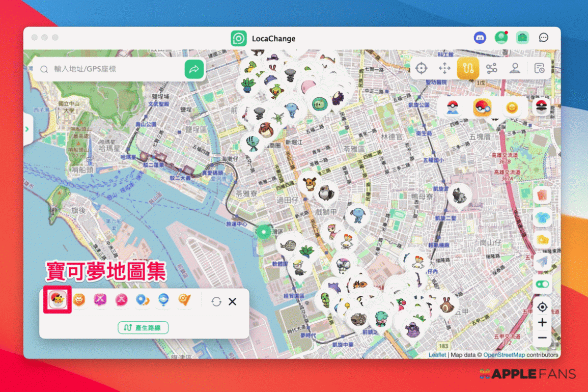
Task: Toggle the green switch on right sidebar
Action: click(x=542, y=285)
